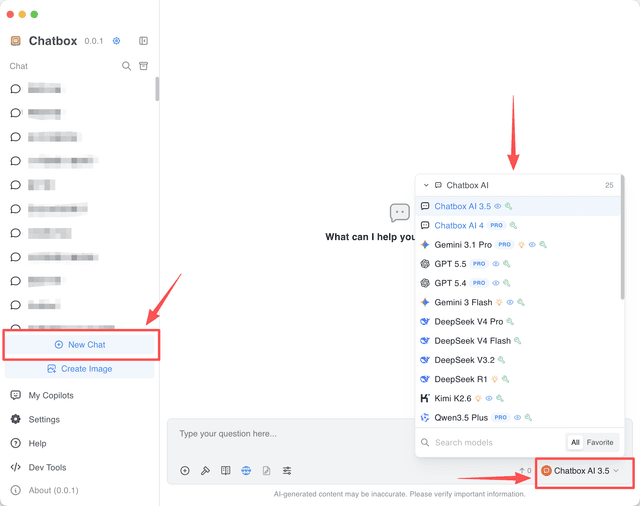Click the file attachment icon in input toolbar
The image size is (640, 506).
point(267,471)
